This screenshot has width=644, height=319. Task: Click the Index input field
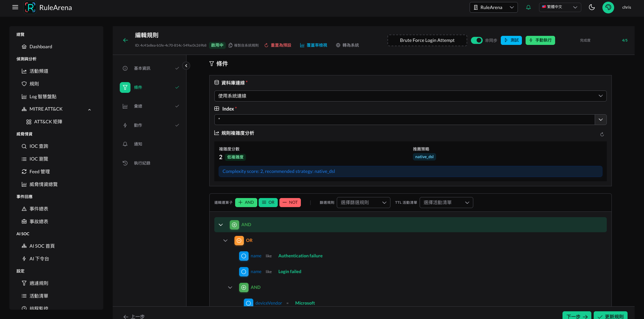(405, 120)
